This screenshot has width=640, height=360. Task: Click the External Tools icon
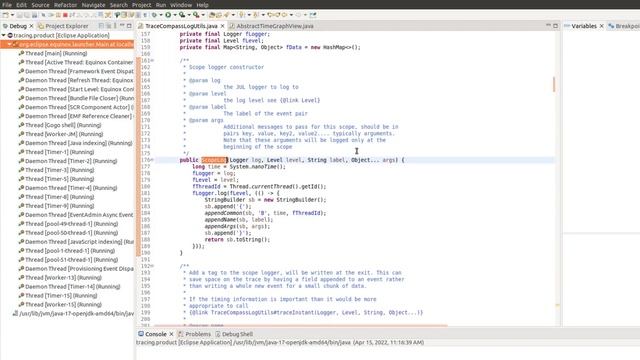pos(196,15)
